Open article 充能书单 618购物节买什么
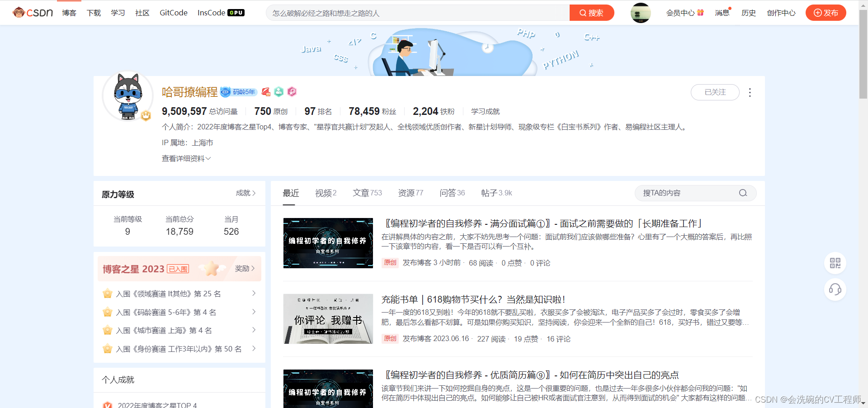The width and height of the screenshot is (868, 408). click(x=473, y=299)
